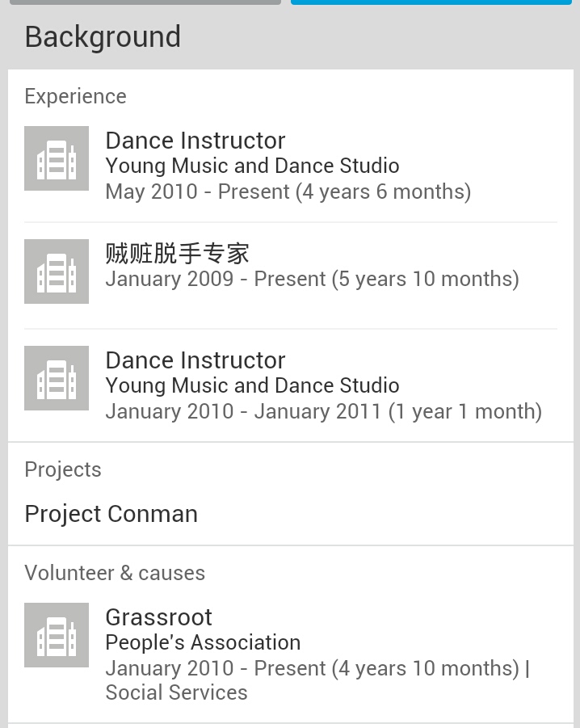Select the 贼赃脱手专家 experience title
This screenshot has width=580, height=728.
[177, 254]
